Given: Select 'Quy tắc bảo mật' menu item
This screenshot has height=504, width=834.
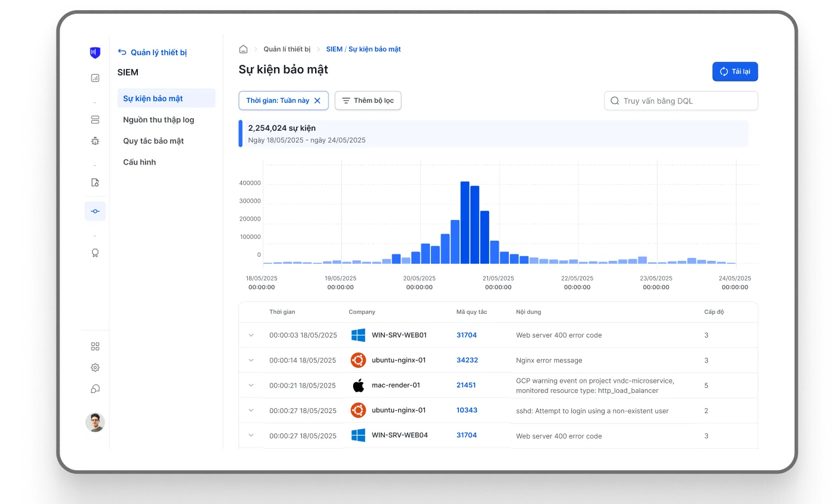Looking at the screenshot, I should (x=153, y=141).
